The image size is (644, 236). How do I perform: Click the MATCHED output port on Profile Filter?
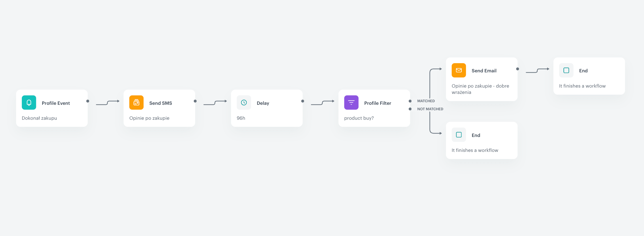tap(410, 101)
